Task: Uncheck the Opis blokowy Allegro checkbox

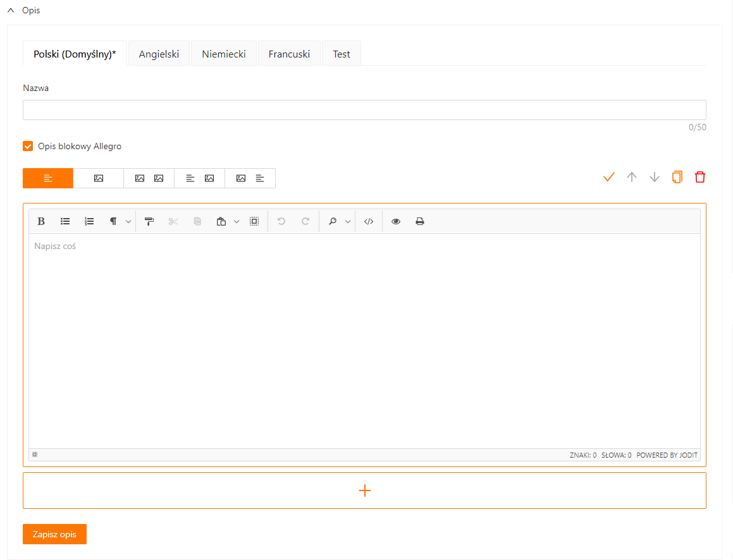Action: (28, 147)
